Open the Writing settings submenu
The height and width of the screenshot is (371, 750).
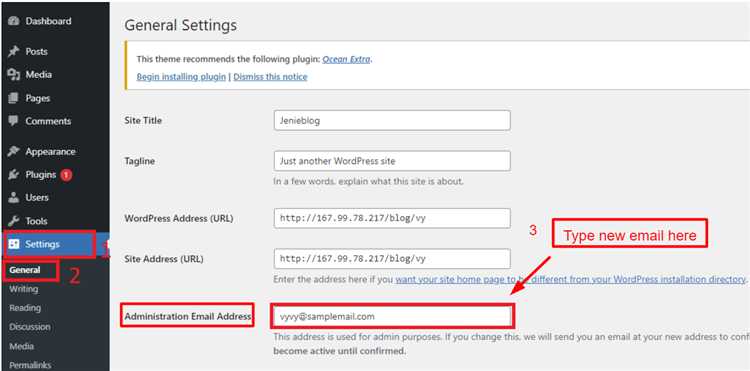click(23, 289)
